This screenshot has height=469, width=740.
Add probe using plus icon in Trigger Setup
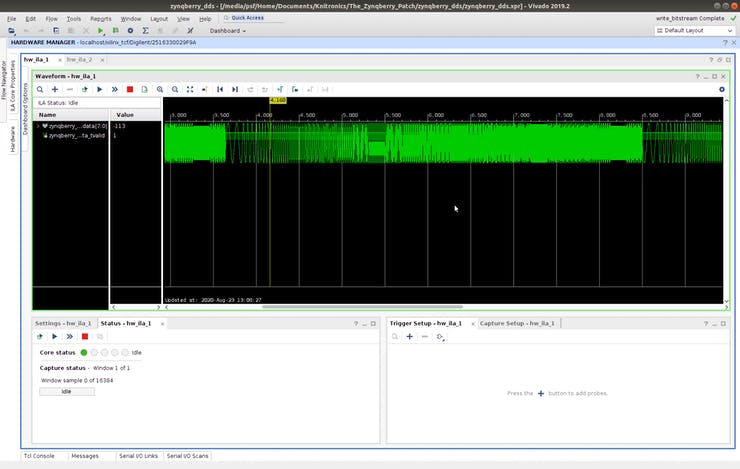coord(410,337)
